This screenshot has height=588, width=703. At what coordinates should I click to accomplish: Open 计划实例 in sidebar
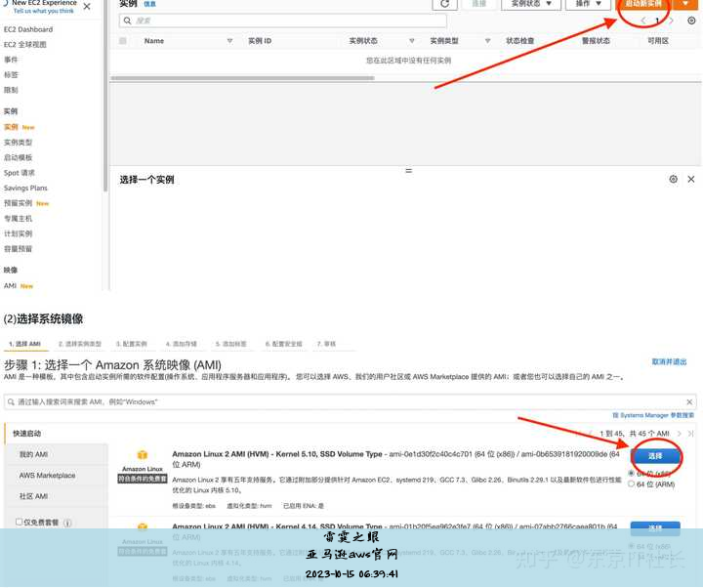pyautogui.click(x=18, y=234)
